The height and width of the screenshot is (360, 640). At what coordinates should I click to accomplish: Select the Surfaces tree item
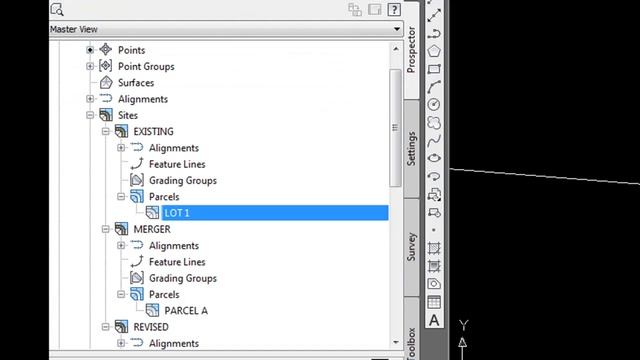(136, 83)
